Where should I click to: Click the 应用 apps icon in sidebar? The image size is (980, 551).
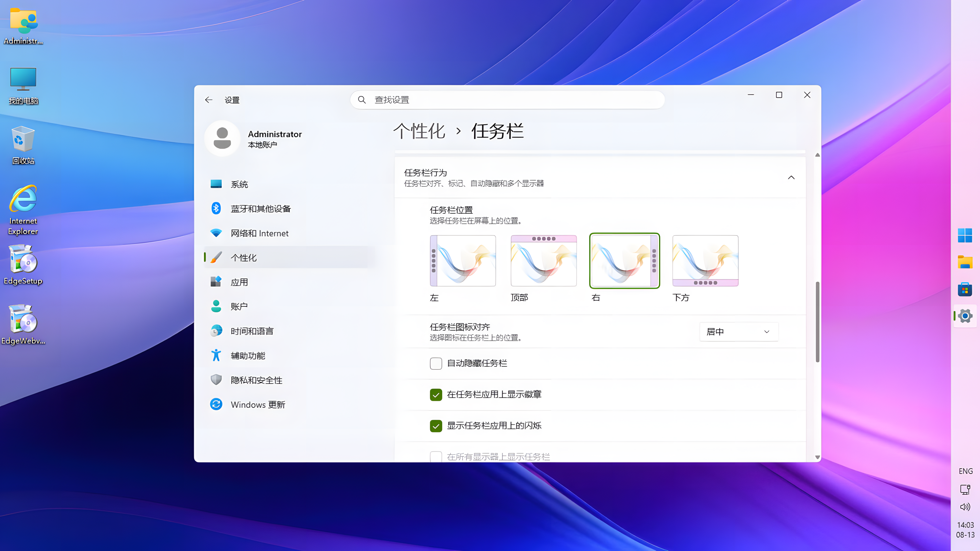[216, 282]
